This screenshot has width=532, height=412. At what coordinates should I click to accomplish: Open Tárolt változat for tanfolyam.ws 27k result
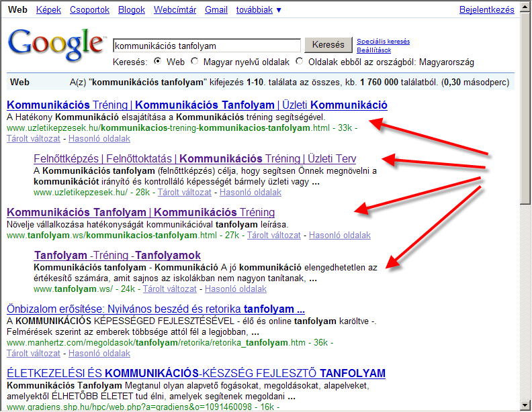point(273,235)
